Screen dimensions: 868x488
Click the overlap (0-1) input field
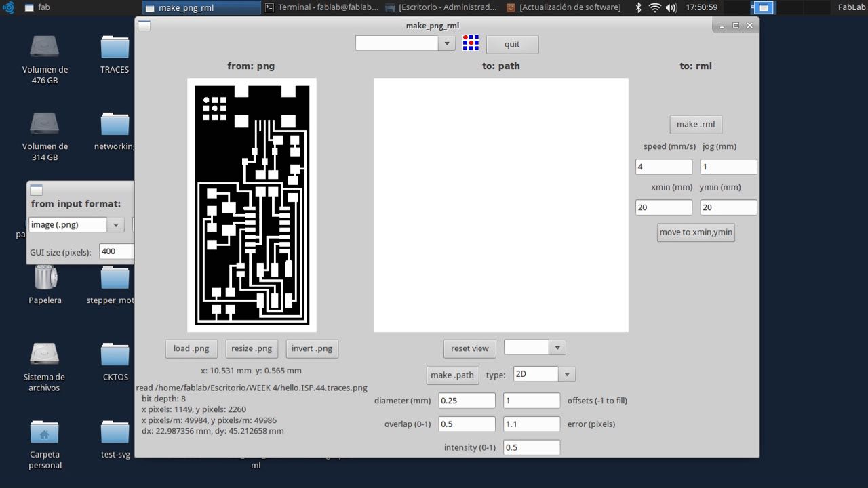(x=467, y=424)
